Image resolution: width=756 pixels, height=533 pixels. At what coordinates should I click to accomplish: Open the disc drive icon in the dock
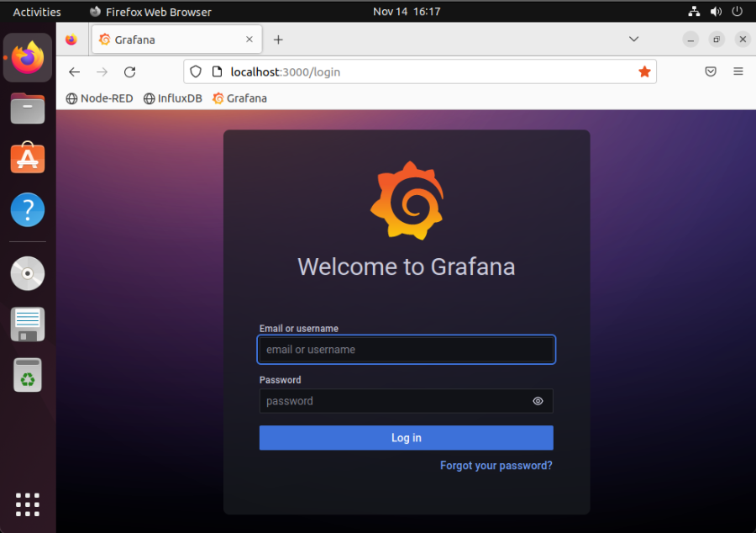pyautogui.click(x=28, y=273)
